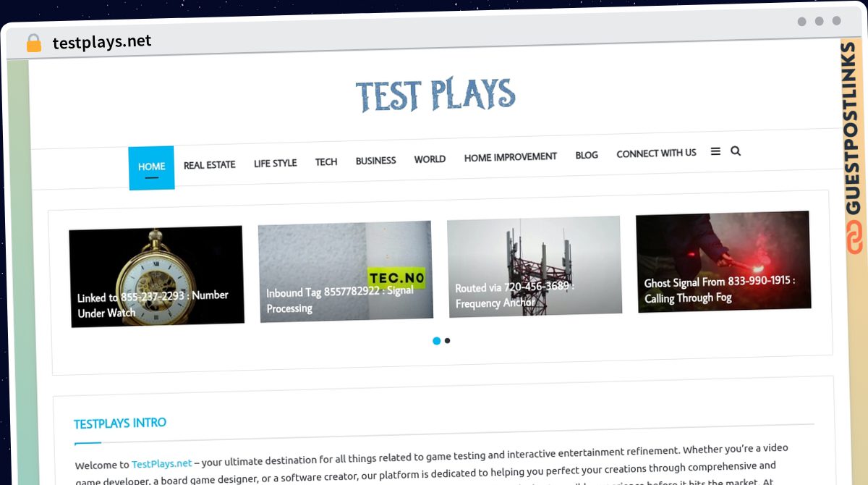
Task: Open the LIFE STYLE menu item
Action: (275, 164)
